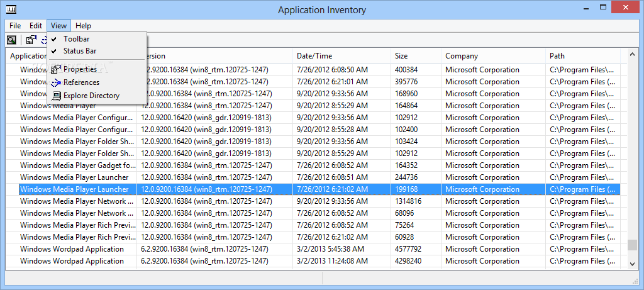Select the size value 400384
Screen dimensions: 644x290
tap(406, 70)
